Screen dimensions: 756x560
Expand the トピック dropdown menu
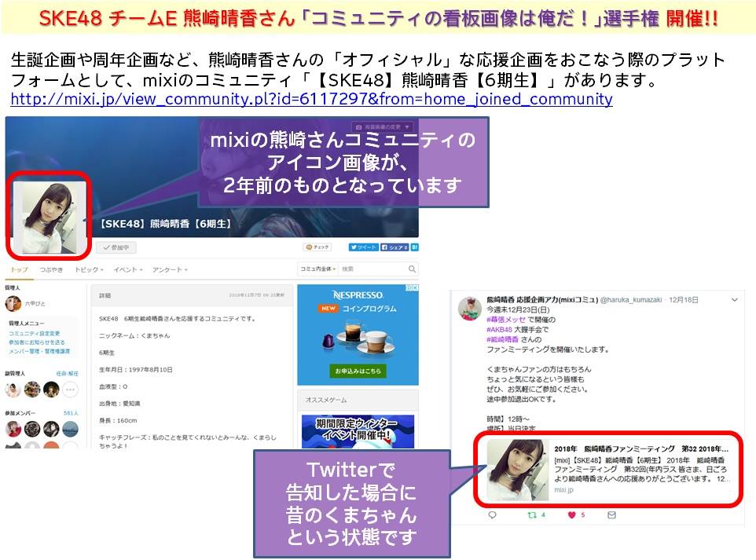coord(89,270)
